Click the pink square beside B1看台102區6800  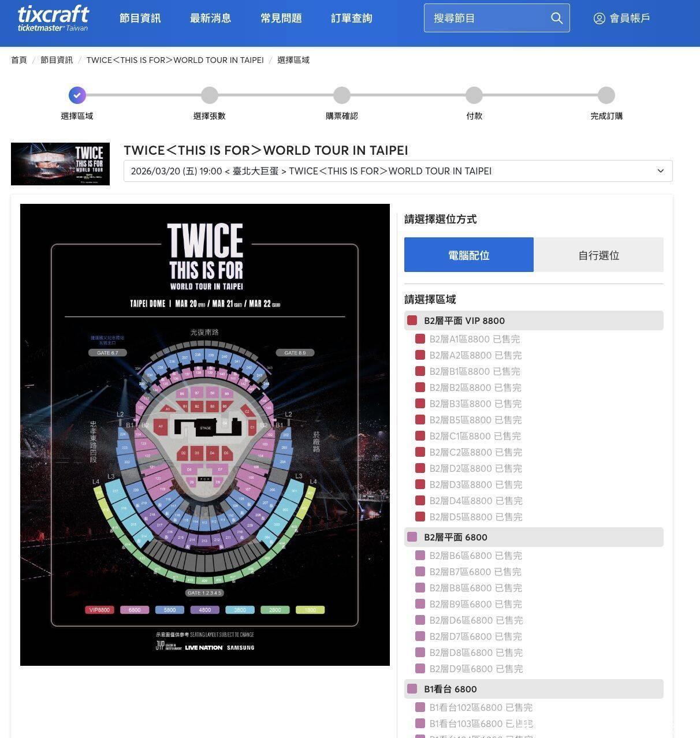click(x=420, y=707)
